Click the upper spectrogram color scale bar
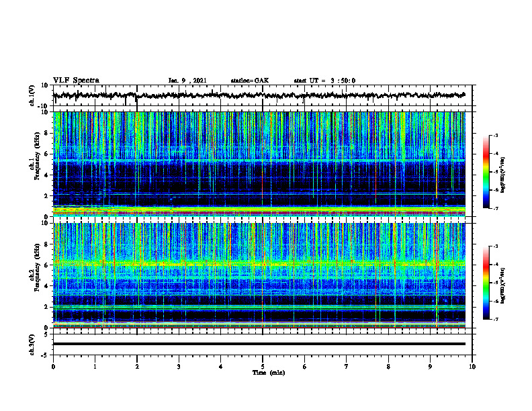The width and height of the screenshot is (532, 411). tap(486, 172)
